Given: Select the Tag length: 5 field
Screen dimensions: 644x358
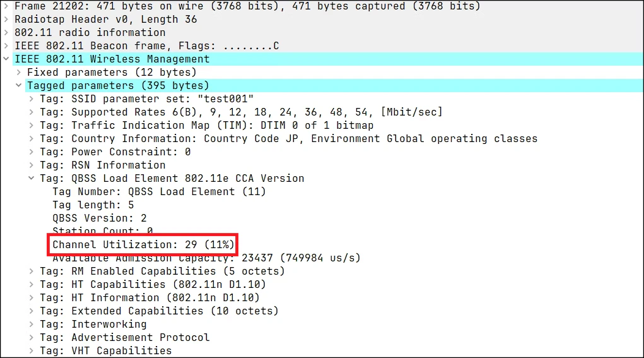Looking at the screenshot, I should coord(93,205).
